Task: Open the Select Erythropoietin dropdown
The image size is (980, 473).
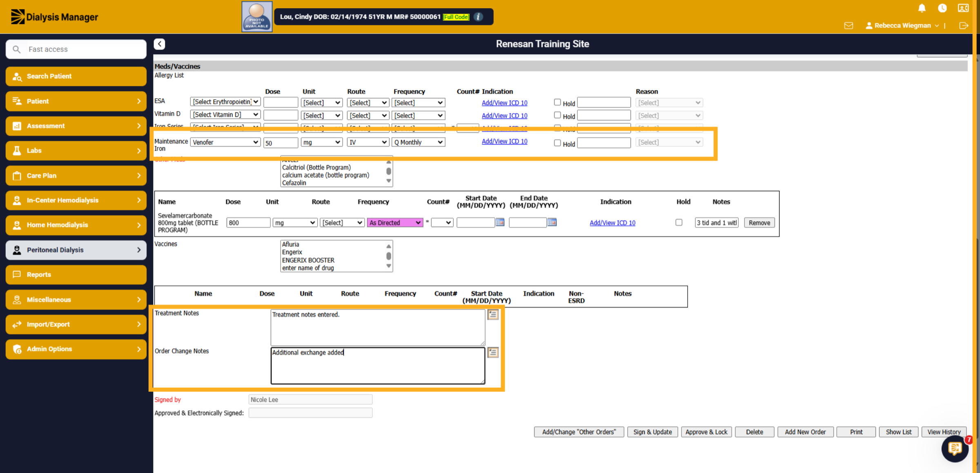Action: tap(225, 102)
